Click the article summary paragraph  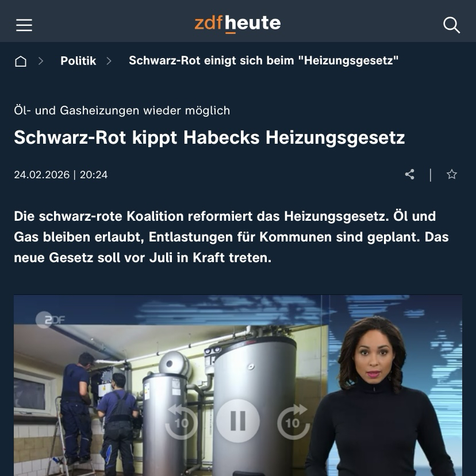231,237
